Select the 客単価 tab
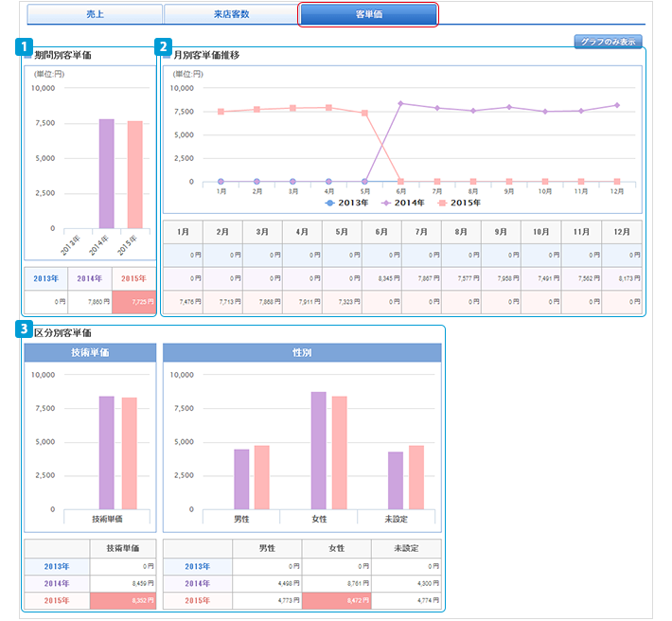 (x=368, y=15)
